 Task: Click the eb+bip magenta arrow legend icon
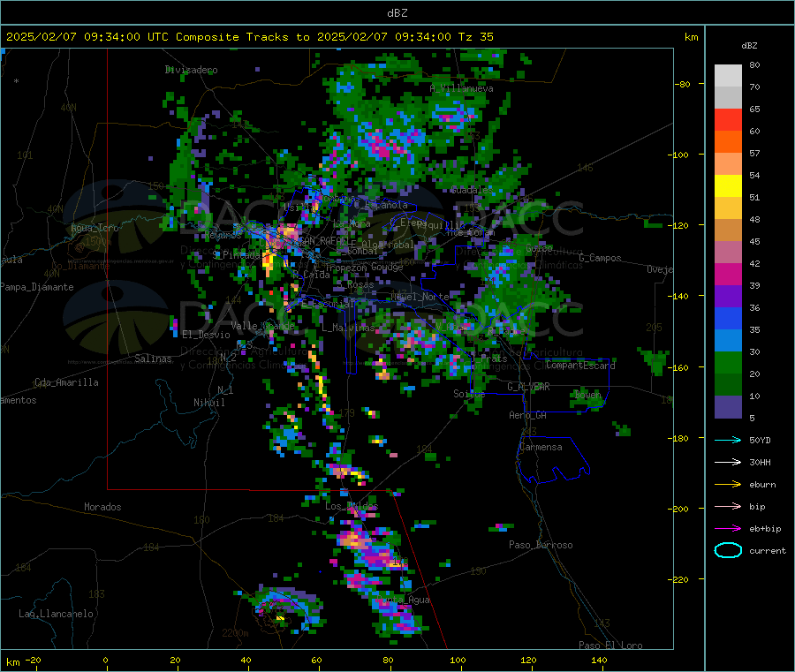[x=728, y=529]
